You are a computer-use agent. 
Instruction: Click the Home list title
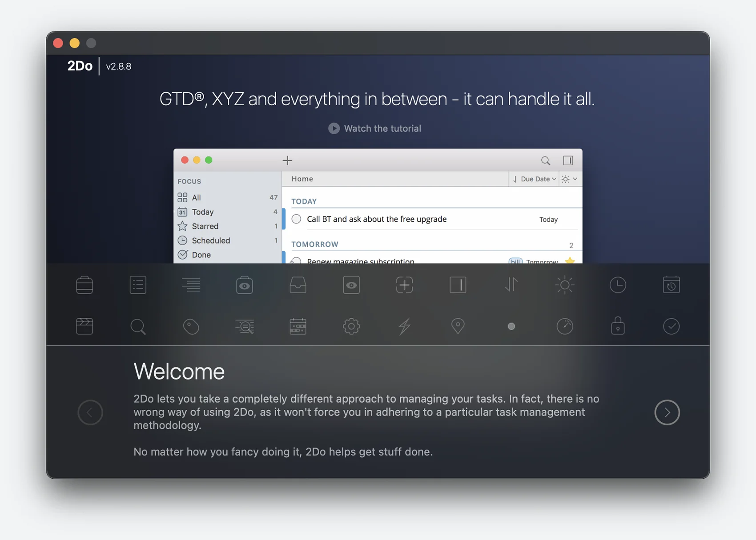click(x=302, y=179)
